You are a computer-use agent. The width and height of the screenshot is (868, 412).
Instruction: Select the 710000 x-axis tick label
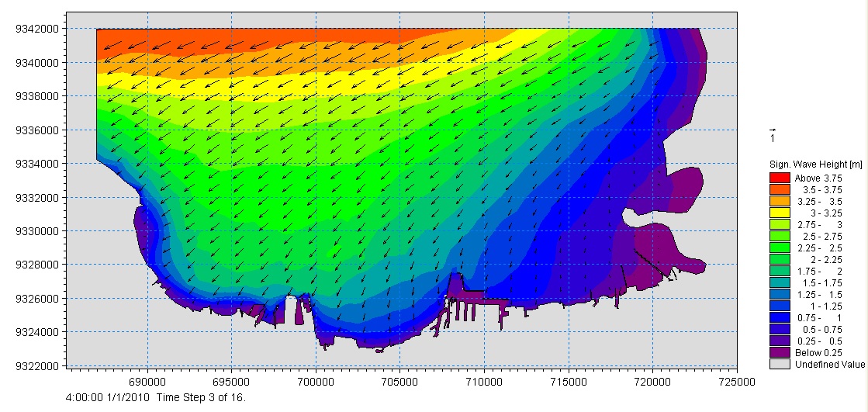coord(484,383)
